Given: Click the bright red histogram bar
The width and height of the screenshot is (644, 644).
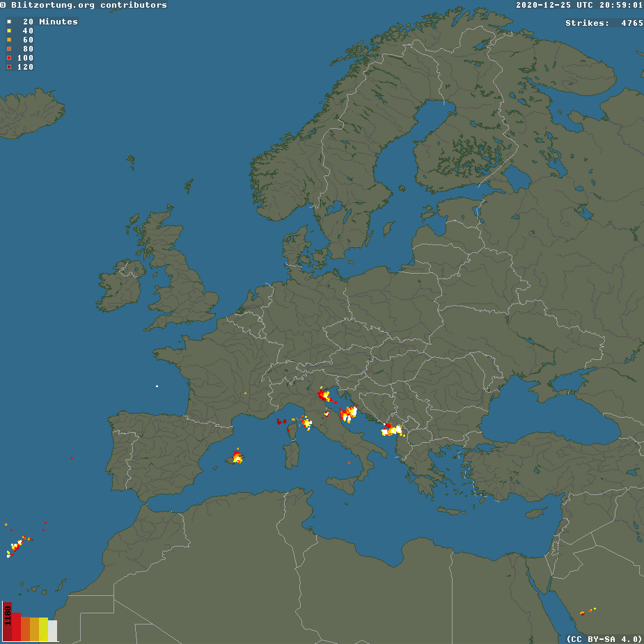Looking at the screenshot, I should pos(16,627).
